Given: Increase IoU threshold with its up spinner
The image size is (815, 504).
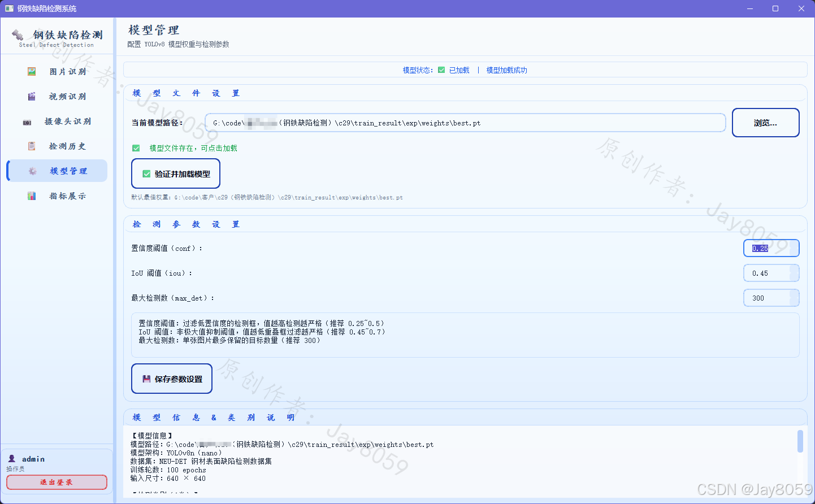Looking at the screenshot, I should pyautogui.click(x=794, y=269).
